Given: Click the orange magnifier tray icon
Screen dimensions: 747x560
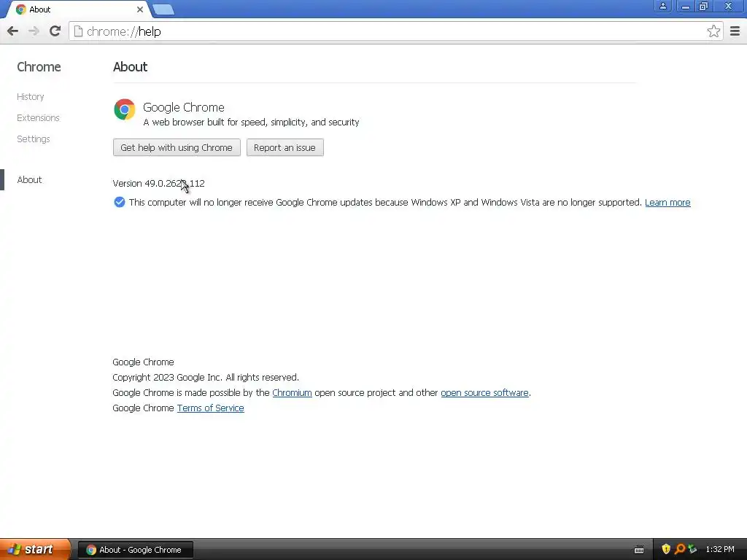Looking at the screenshot, I should click(680, 549).
